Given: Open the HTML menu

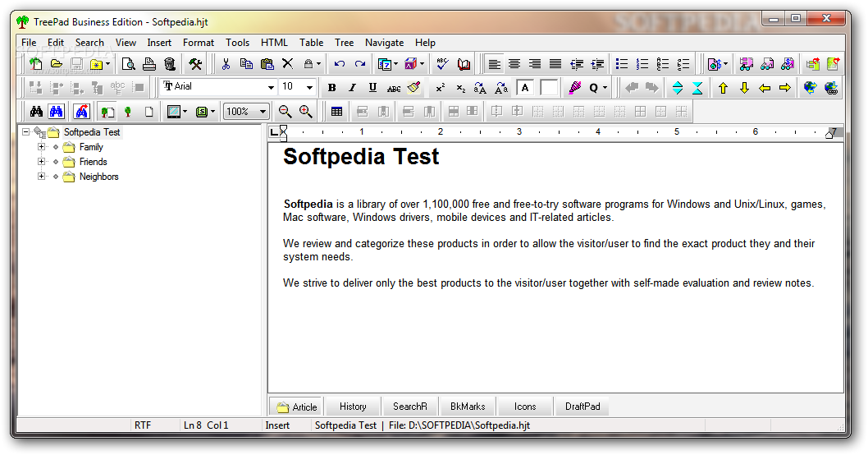Looking at the screenshot, I should point(274,43).
